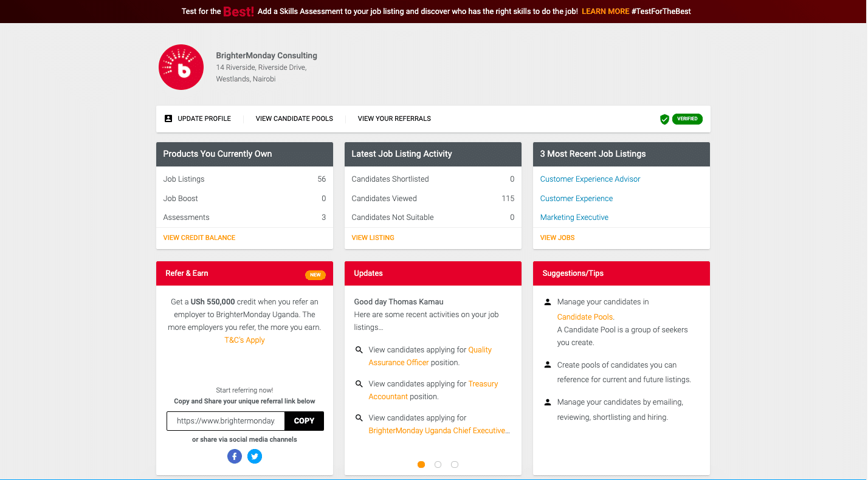The height and width of the screenshot is (480, 868).
Task: Open UPDATE PROFILE menu item
Action: click(204, 118)
